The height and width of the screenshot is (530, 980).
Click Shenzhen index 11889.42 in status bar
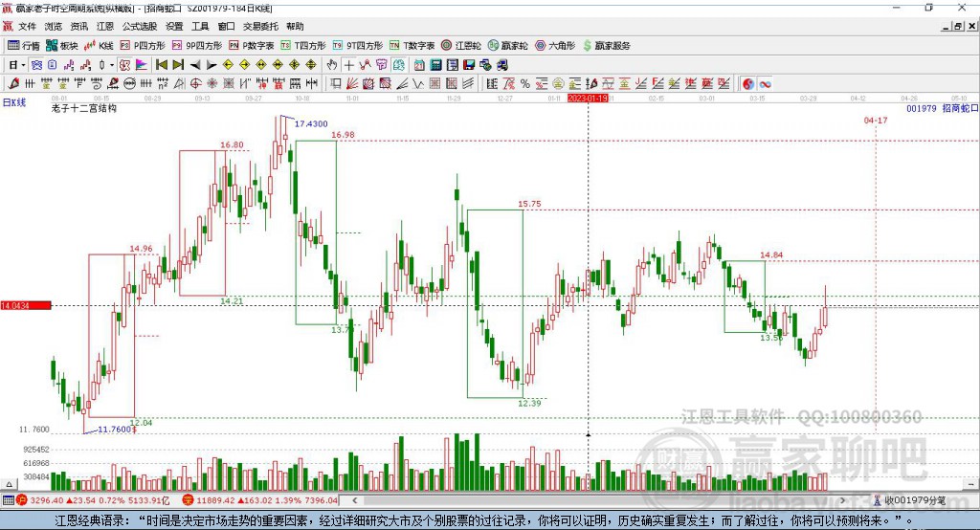pos(215,500)
